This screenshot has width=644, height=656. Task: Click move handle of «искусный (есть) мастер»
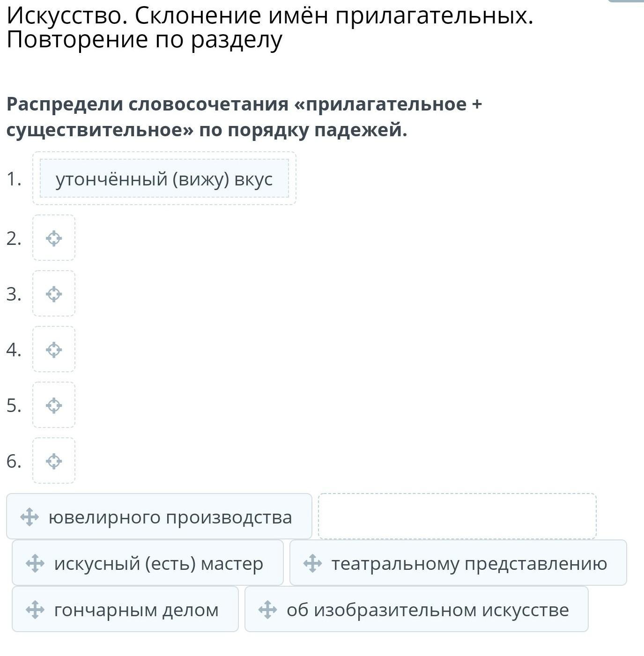tap(35, 563)
